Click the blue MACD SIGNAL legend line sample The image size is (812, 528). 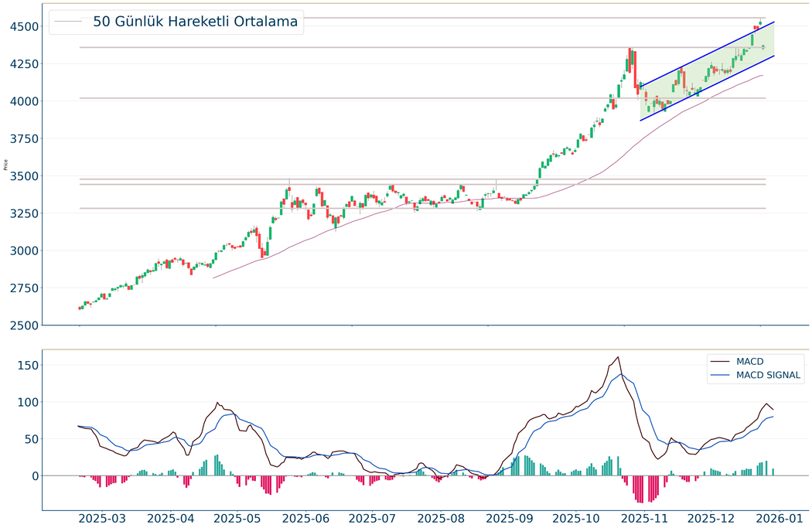click(x=720, y=376)
